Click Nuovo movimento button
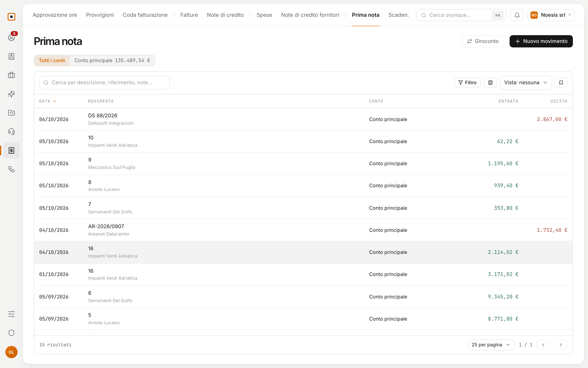The width and height of the screenshot is (588, 368). pos(541,41)
